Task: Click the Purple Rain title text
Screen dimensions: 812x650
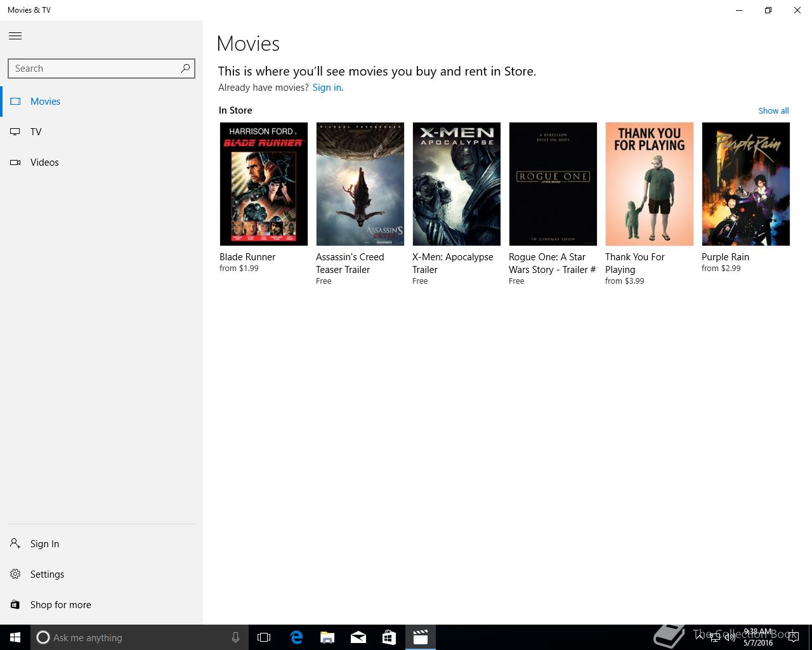Action: (725, 257)
